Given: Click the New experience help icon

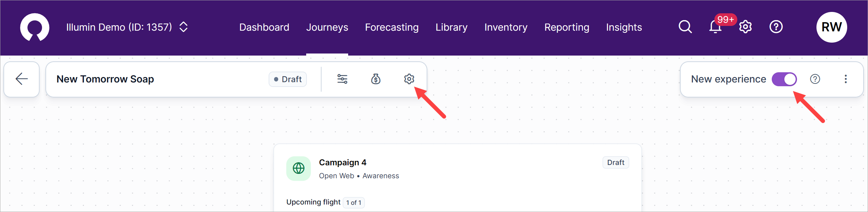Looking at the screenshot, I should pyautogui.click(x=815, y=79).
